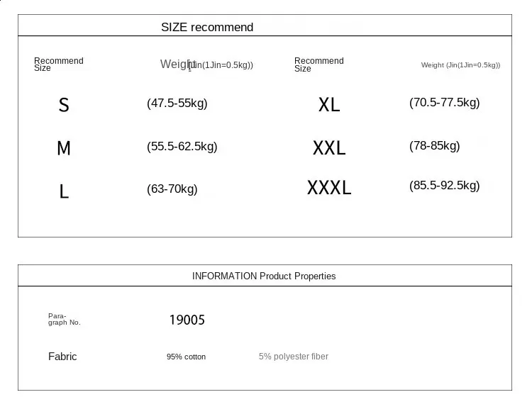Click the Recommend Size header above S
The width and height of the screenshot is (532, 414).
59,65
